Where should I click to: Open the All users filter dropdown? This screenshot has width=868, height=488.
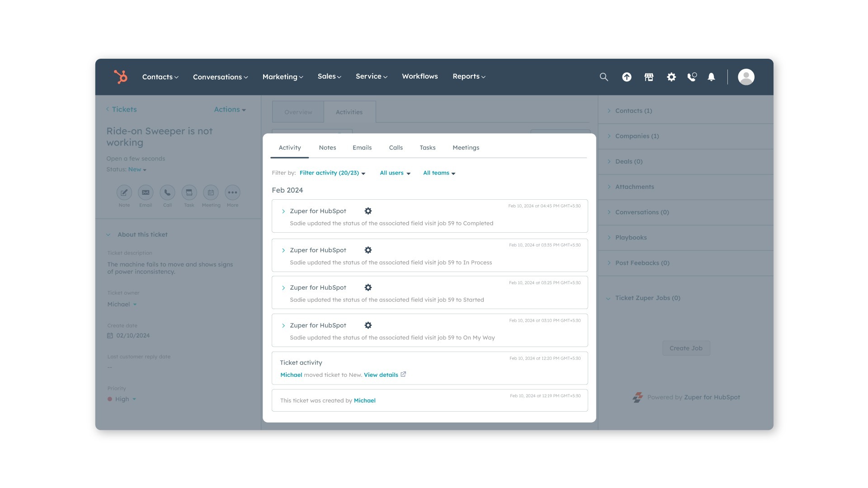tap(395, 173)
